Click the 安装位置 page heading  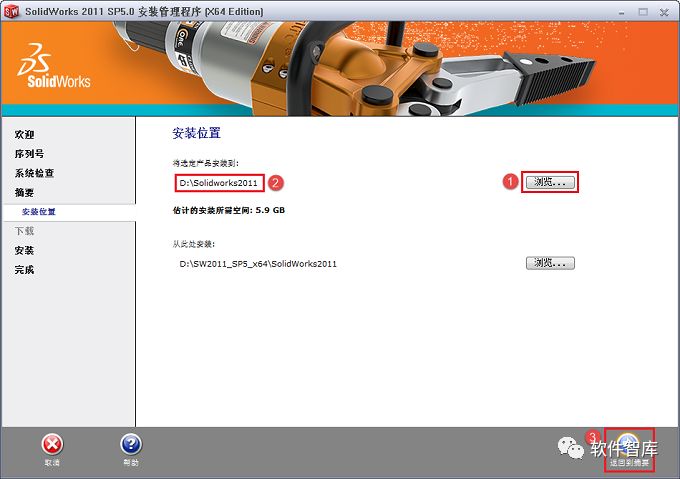[196, 133]
